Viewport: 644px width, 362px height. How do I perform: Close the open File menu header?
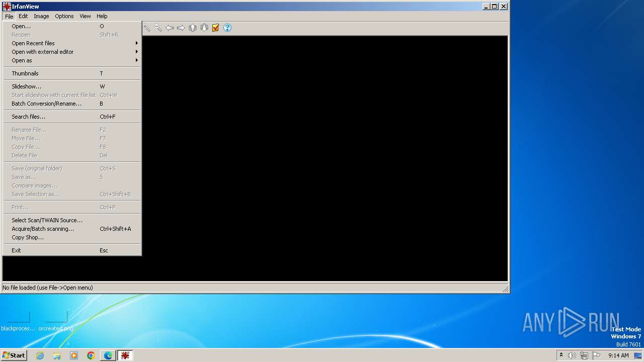point(9,16)
